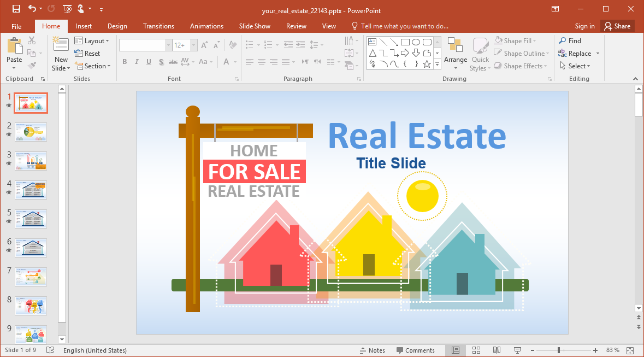Click the Save icon in Quick Access Toolbar
Image resolution: width=644 pixels, height=357 pixels.
(x=16, y=9)
